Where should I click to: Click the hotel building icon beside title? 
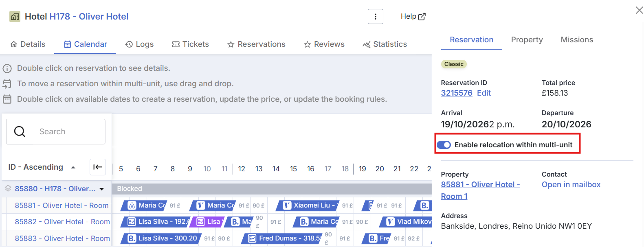coord(15,17)
